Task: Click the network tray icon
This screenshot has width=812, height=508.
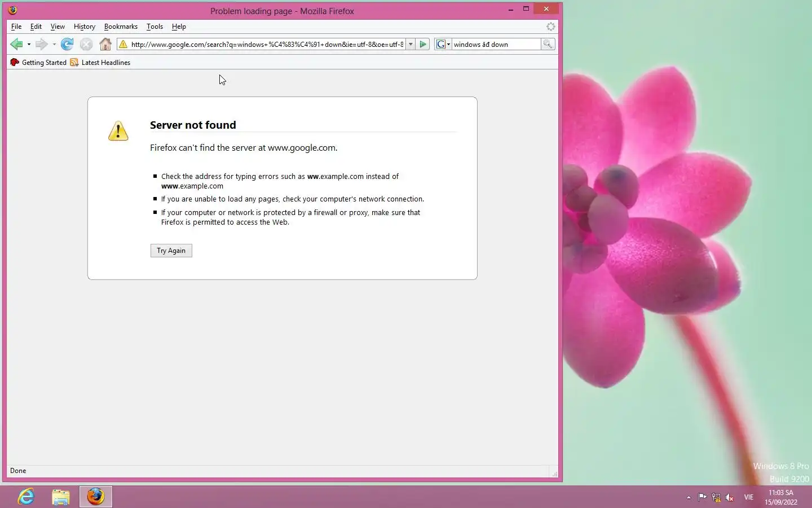Action: tap(716, 497)
